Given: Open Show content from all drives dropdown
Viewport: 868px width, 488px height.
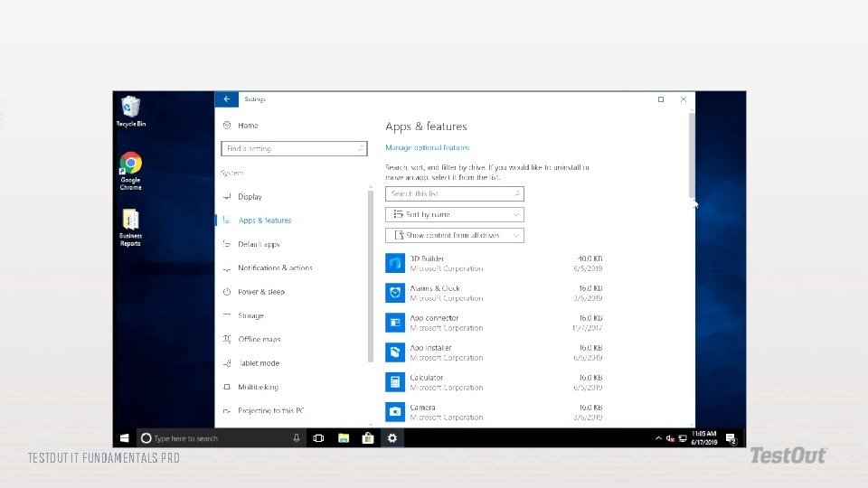Looking at the screenshot, I should point(455,236).
